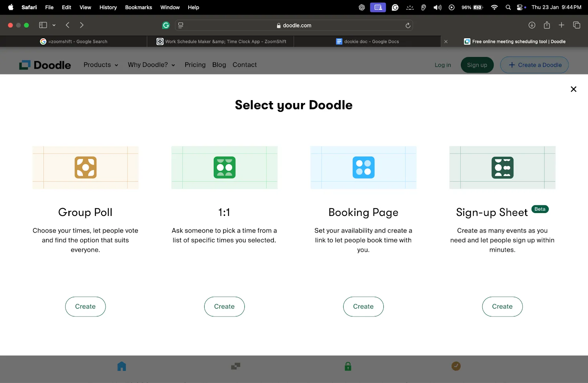Click the Beta badge on Sign-up Sheet
588x383 pixels.
540,209
